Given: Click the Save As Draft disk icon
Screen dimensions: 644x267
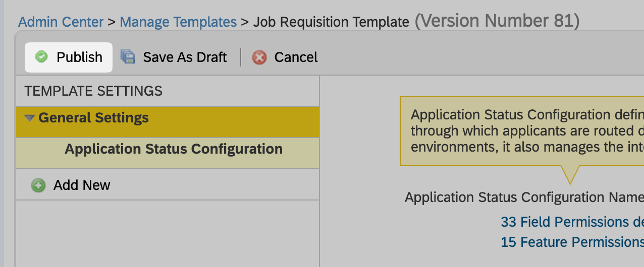Looking at the screenshot, I should 128,57.
